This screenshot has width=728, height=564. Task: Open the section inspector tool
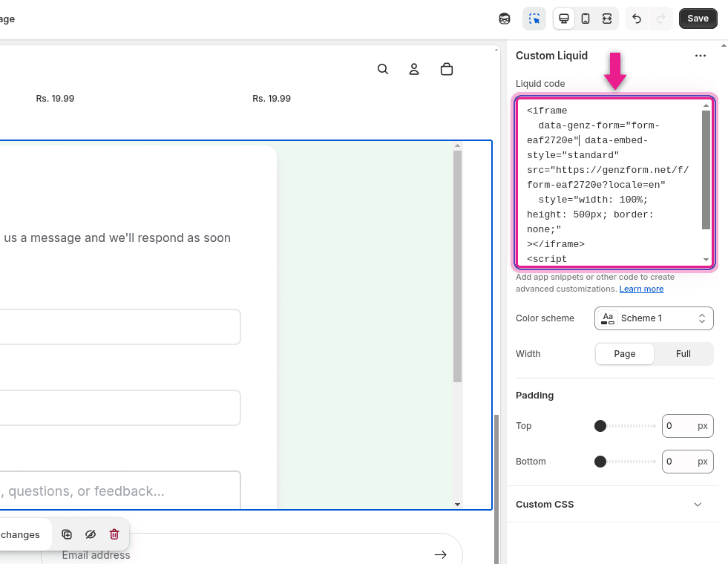(x=534, y=19)
